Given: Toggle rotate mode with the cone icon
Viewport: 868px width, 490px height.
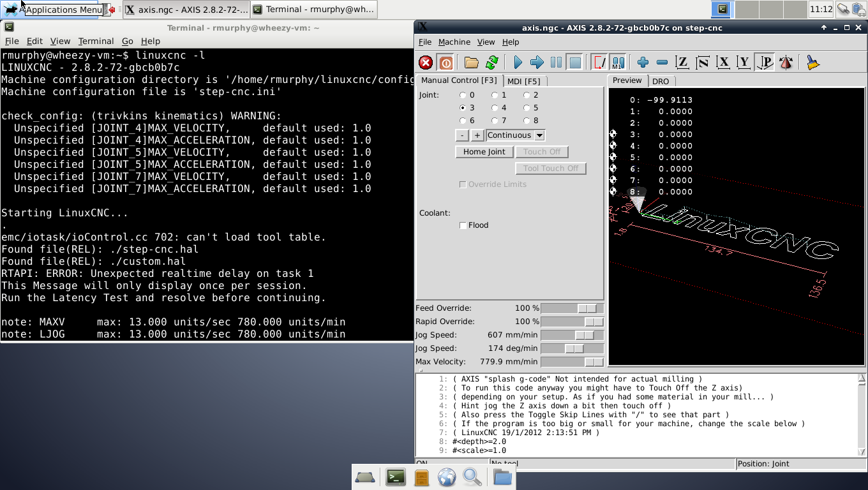Looking at the screenshot, I should point(786,63).
